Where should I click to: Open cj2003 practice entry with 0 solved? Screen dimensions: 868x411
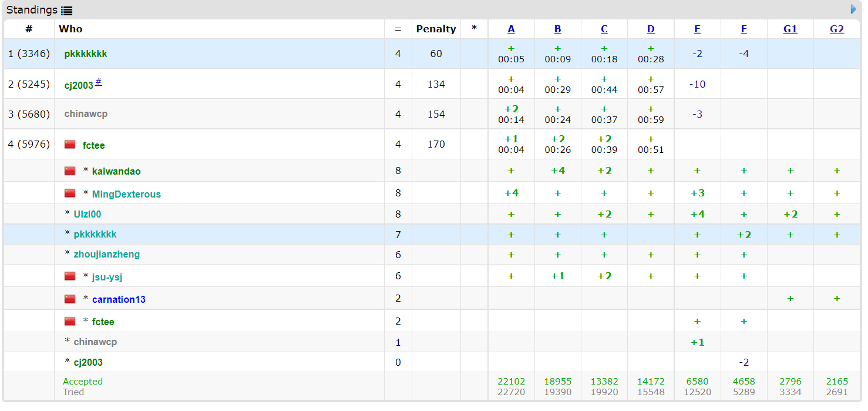(x=88, y=362)
